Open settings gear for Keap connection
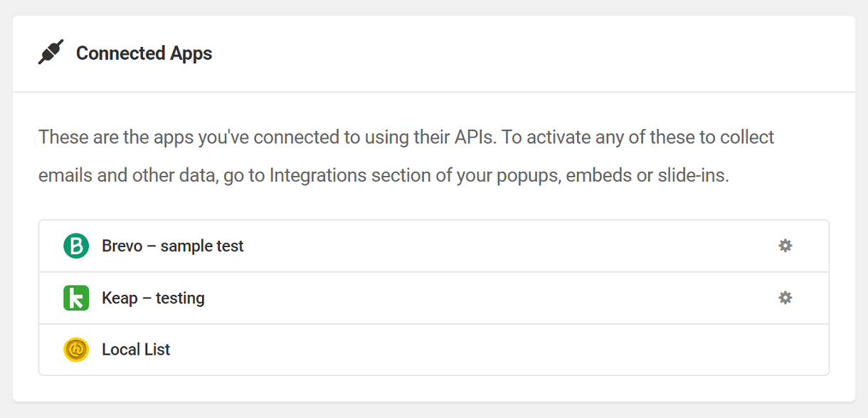Image resolution: width=868 pixels, height=418 pixels. point(785,298)
